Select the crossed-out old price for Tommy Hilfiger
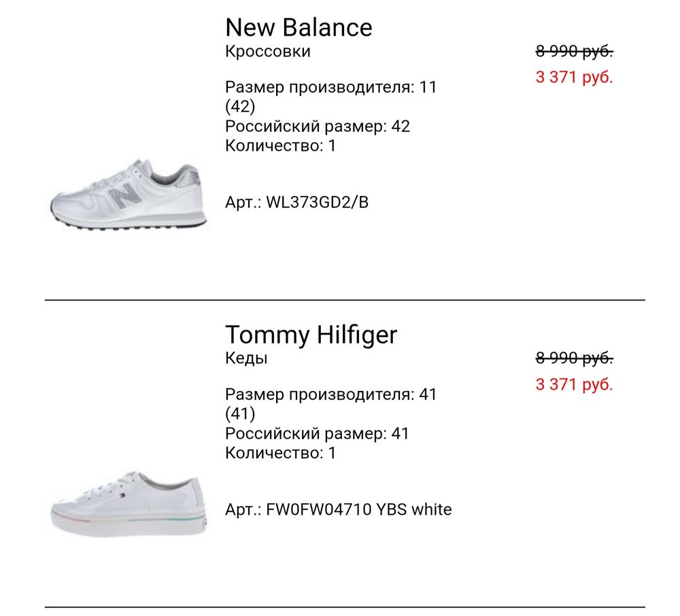Viewport: 680px width, 616px height. pyautogui.click(x=574, y=358)
